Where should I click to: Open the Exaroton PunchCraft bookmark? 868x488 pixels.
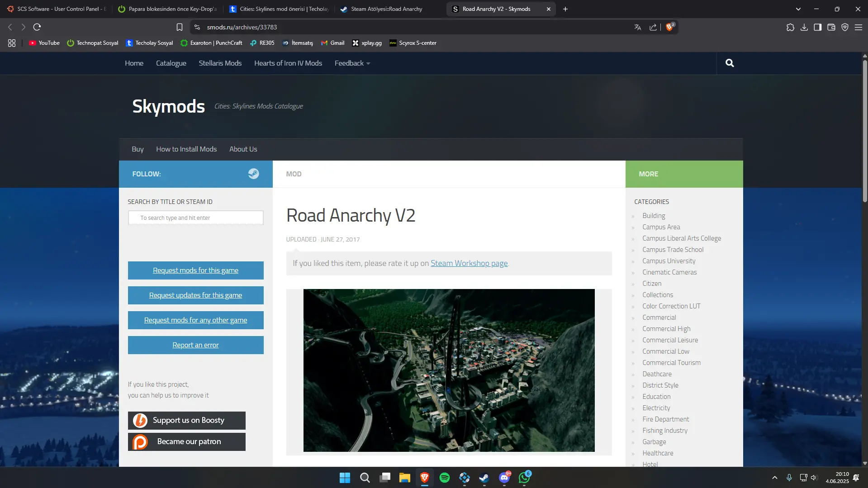212,43
